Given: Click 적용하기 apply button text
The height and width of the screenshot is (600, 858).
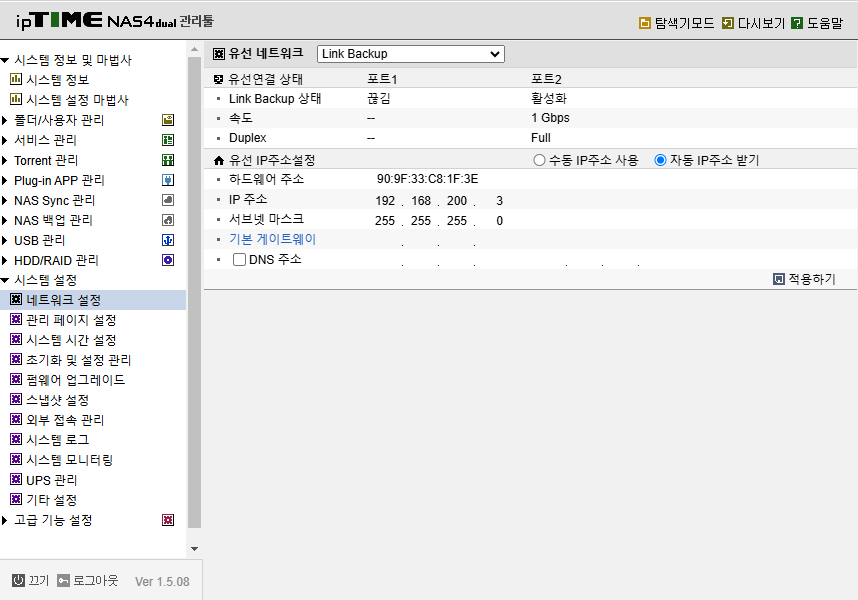Looking at the screenshot, I should (812, 279).
